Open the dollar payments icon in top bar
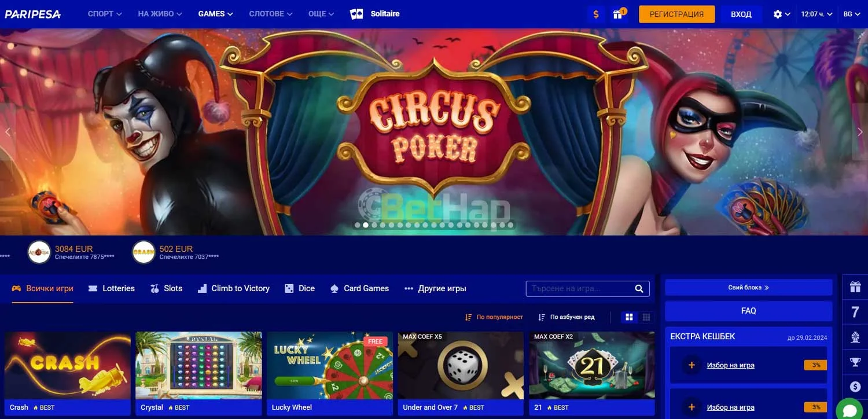Viewport: 868px width, 419px height. click(x=596, y=14)
